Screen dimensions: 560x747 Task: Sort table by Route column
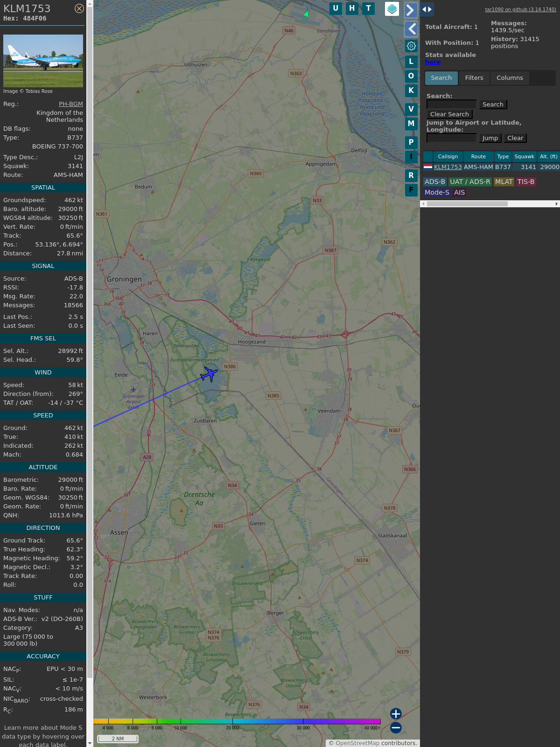pos(478,157)
